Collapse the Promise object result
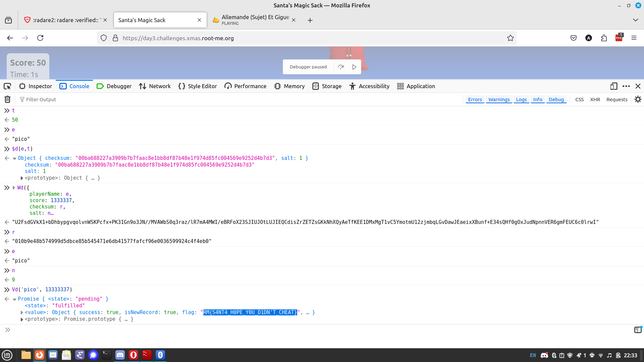 point(15,299)
